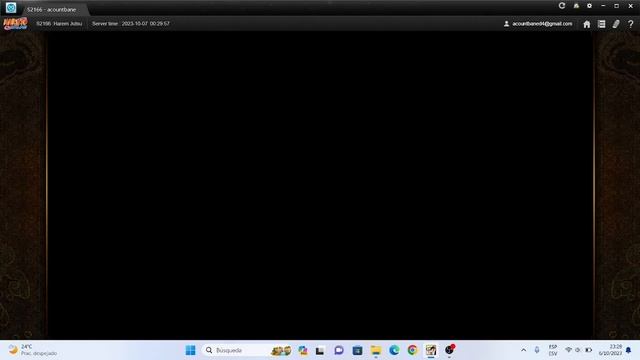The height and width of the screenshot is (360, 640).
Task: Click the battery icon in system tray
Action: 589,350
